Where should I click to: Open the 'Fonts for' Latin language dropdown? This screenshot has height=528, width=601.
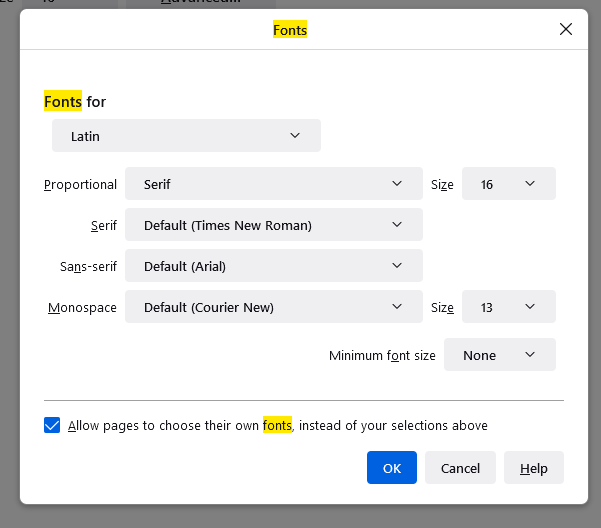pos(186,136)
